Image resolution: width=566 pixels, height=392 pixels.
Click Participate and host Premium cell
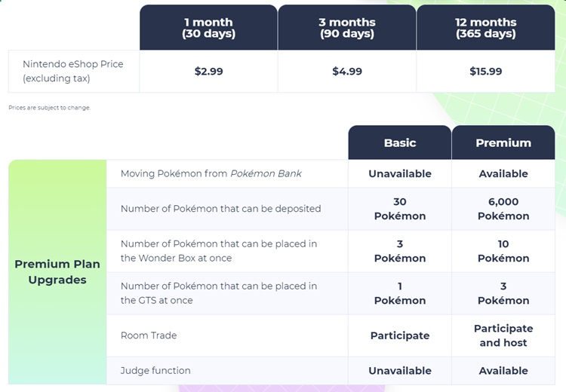tap(503, 335)
